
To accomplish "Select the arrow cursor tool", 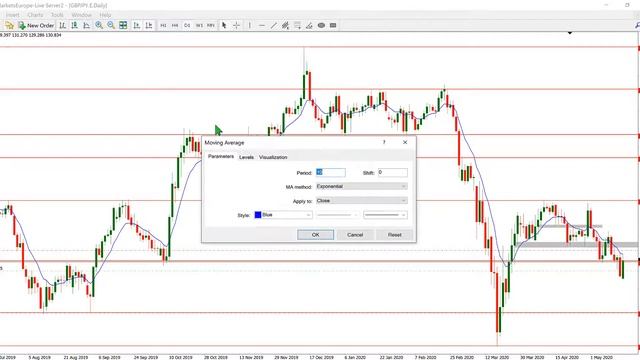I will [x=224, y=25].
